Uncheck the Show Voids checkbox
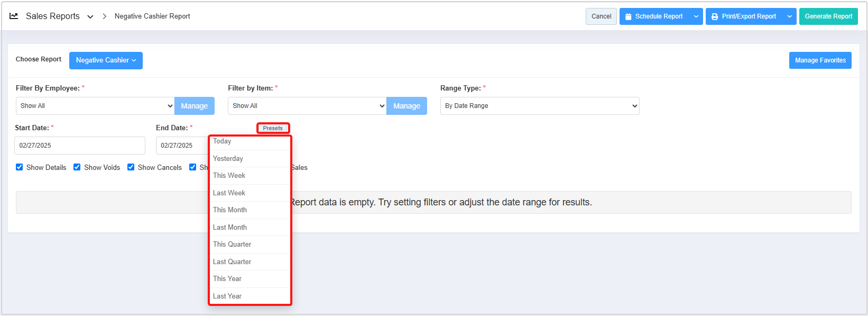This screenshot has height=316, width=868. point(77,167)
